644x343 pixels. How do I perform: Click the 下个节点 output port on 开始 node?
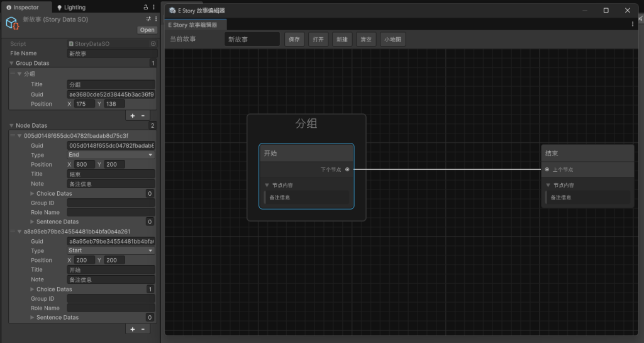347,169
